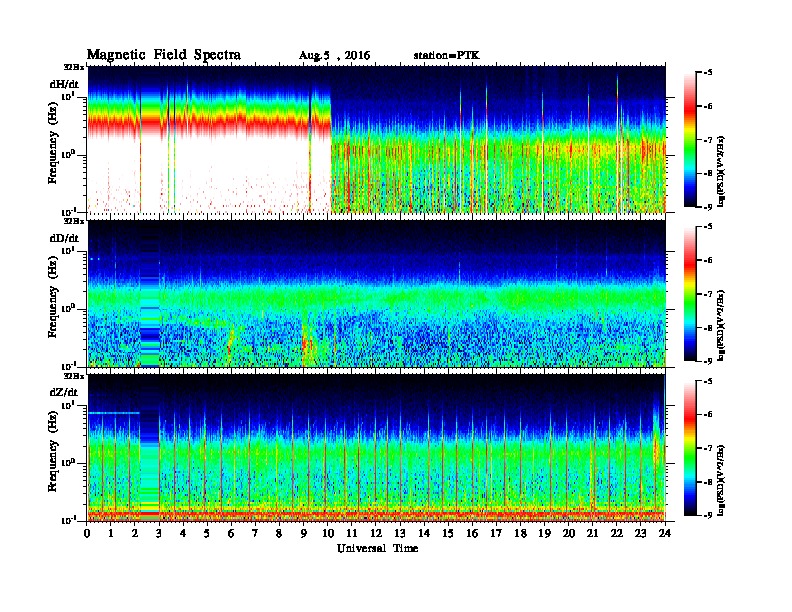The image size is (792, 612).
Task: Click hour tick label "10" on time axis
Action: point(328,534)
